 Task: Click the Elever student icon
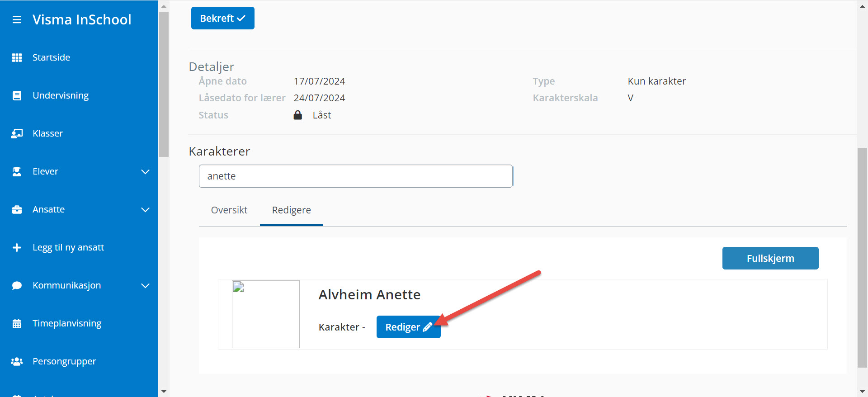(17, 171)
